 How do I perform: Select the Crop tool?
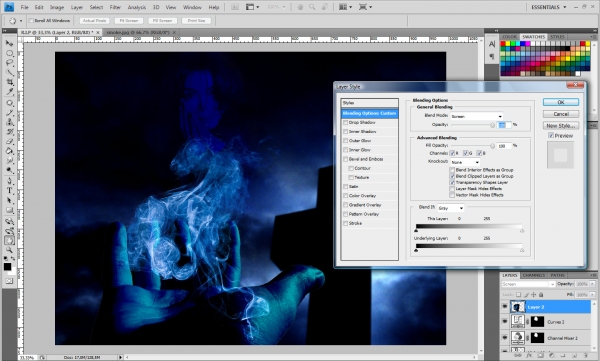coord(10,82)
